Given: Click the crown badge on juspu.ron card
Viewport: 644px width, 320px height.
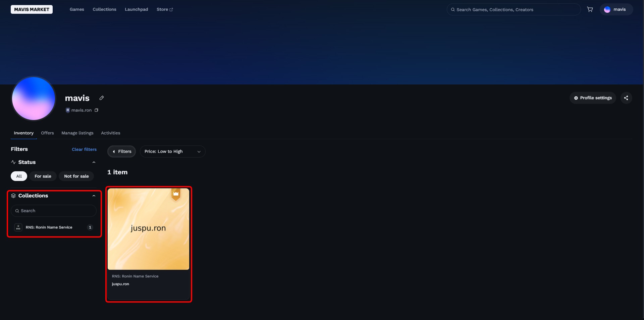Looking at the screenshot, I should tap(176, 194).
